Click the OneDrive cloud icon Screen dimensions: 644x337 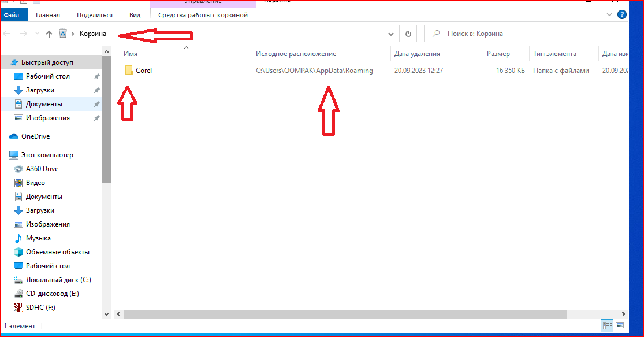pyautogui.click(x=13, y=136)
